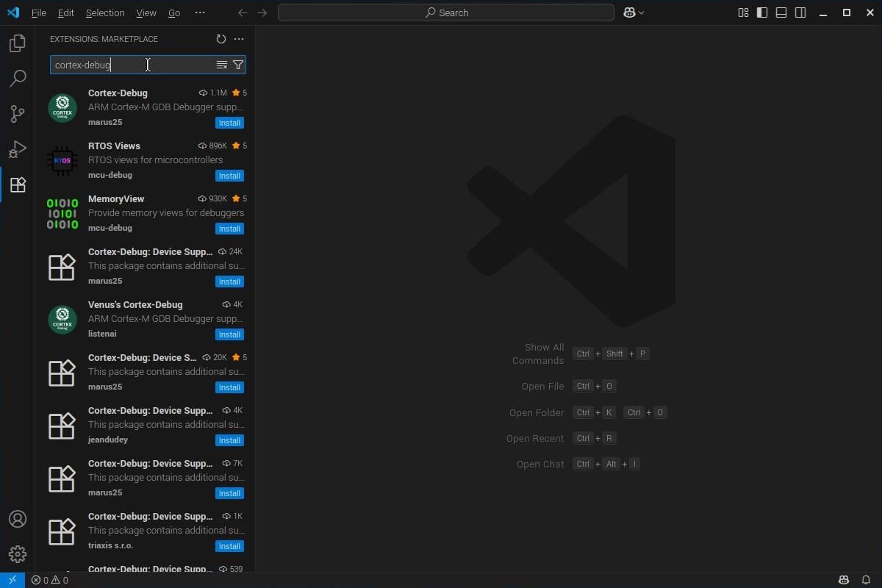Click the errors and warnings count in status bar

49,580
